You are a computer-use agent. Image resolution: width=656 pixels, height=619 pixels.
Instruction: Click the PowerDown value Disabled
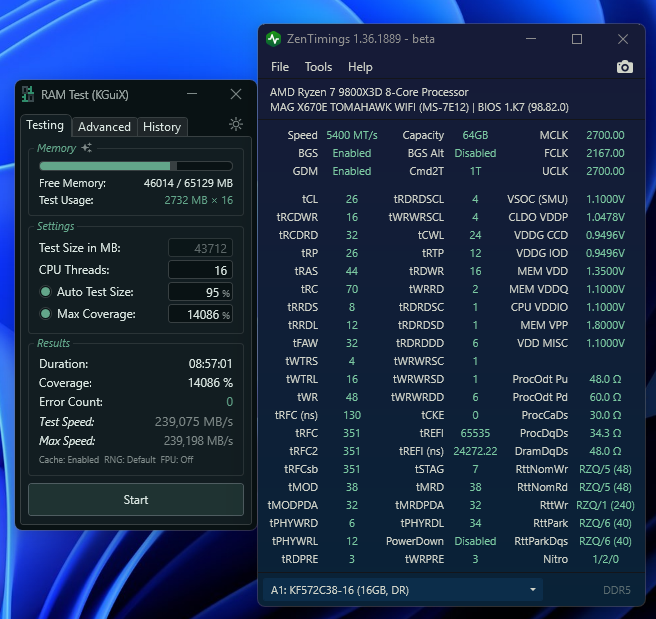(475, 541)
